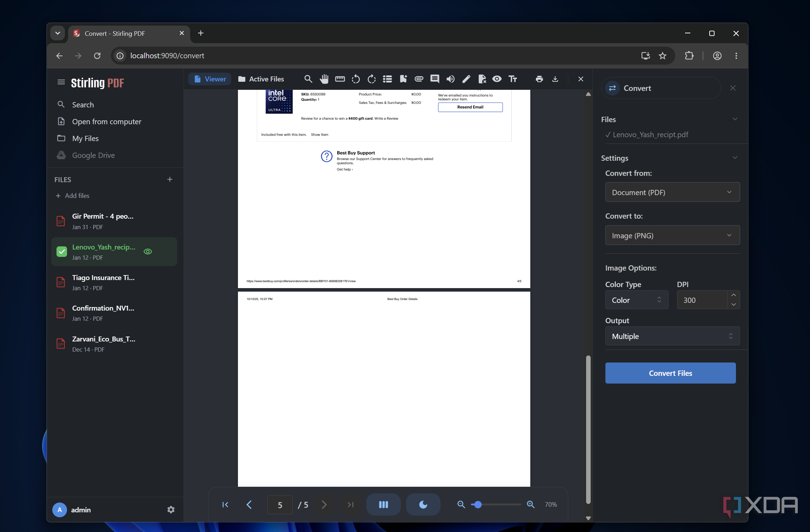Print the document using printer icon
This screenshot has height=532, width=810.
coord(539,79)
